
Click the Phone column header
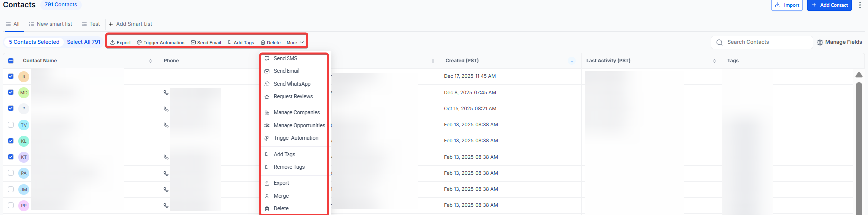coord(171,61)
